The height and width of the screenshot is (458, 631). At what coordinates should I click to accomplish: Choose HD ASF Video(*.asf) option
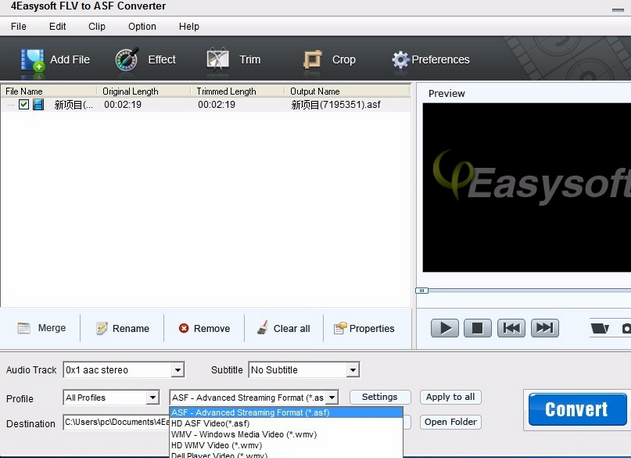tap(286, 423)
